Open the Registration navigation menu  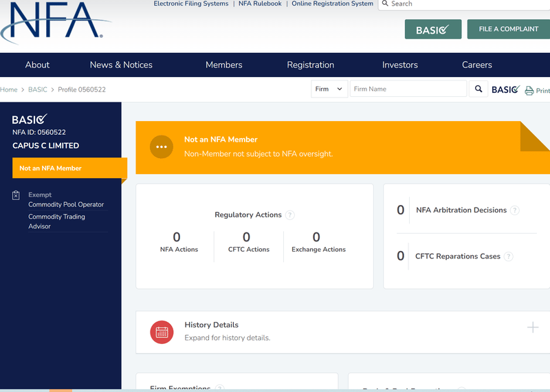coord(311,65)
